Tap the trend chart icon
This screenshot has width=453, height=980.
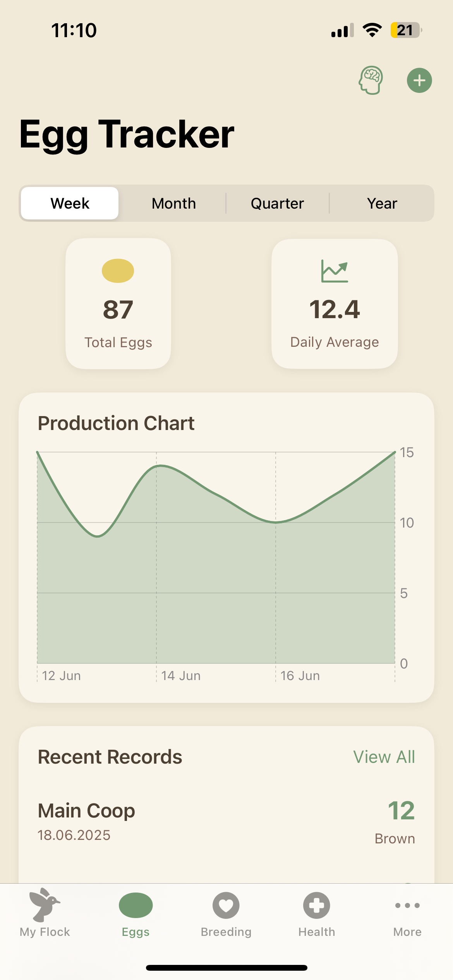click(335, 271)
